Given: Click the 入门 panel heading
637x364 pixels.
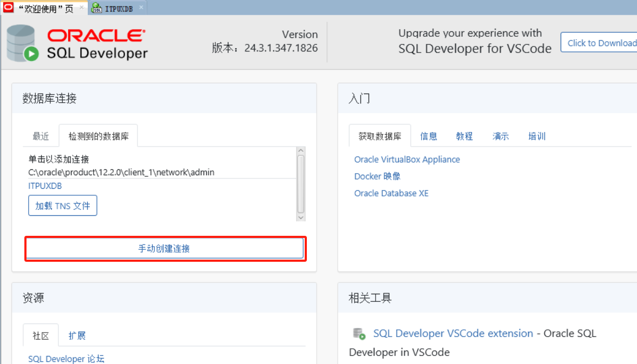Looking at the screenshot, I should click(359, 98).
